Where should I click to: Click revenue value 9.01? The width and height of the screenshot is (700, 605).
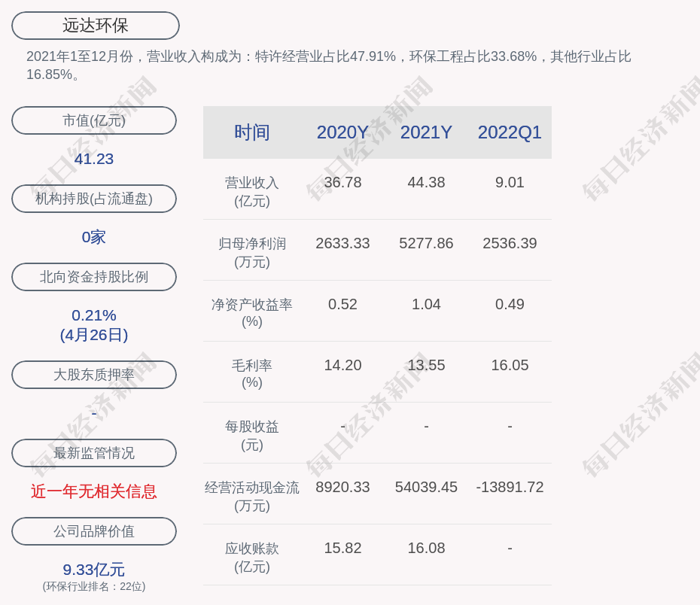click(x=510, y=183)
